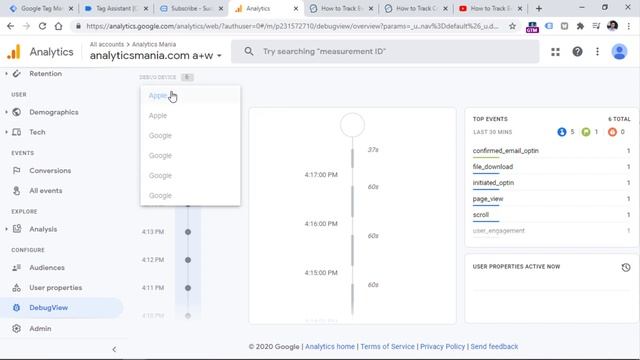Go back with browser back arrow

(x=11, y=26)
